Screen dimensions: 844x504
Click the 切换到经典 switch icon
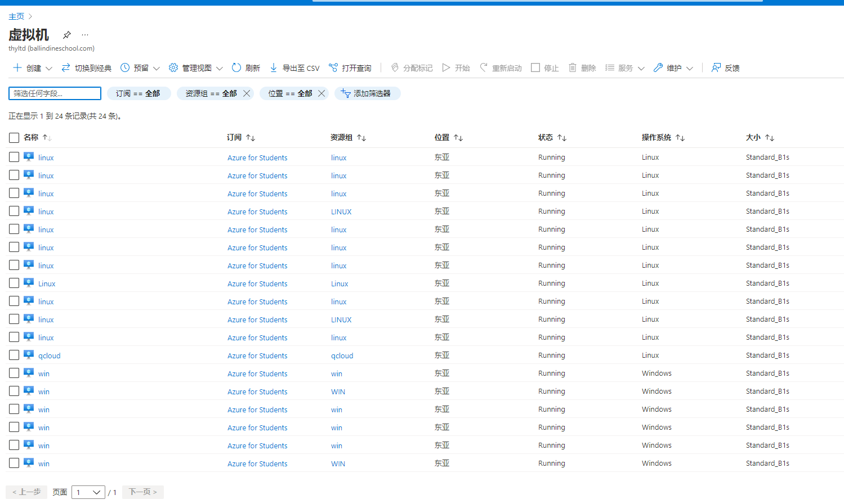(x=66, y=67)
